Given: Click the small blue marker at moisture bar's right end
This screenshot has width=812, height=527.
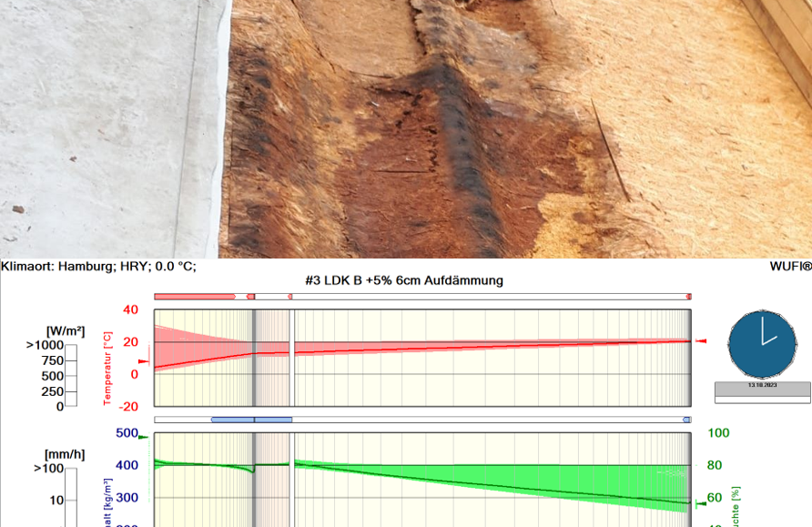Looking at the screenshot, I should point(686,420).
